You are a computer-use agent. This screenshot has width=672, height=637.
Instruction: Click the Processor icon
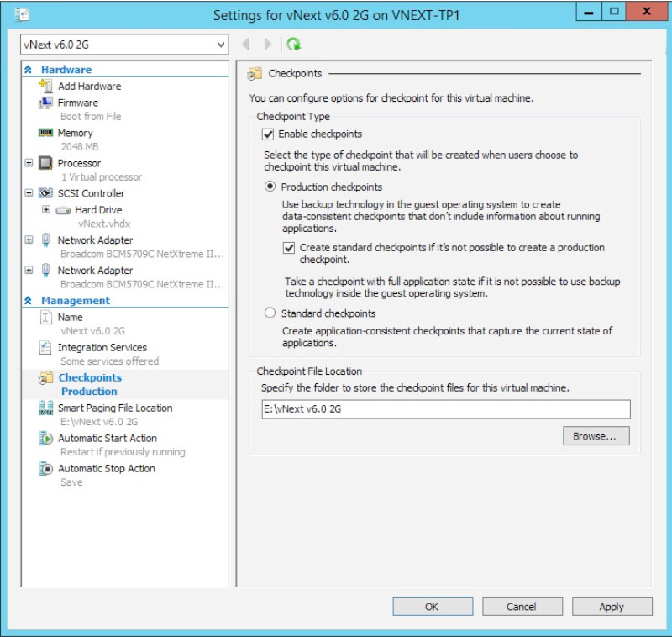click(x=45, y=163)
